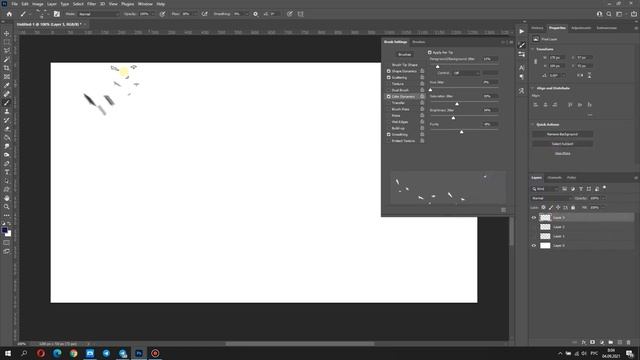Select the Rectangular Marquee tool
Image resolution: width=640 pixels, height=360 pixels.
point(7,42)
